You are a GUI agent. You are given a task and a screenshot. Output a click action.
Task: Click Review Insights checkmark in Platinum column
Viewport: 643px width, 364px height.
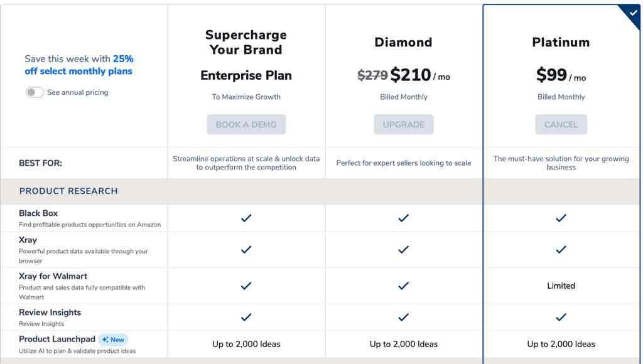561,317
